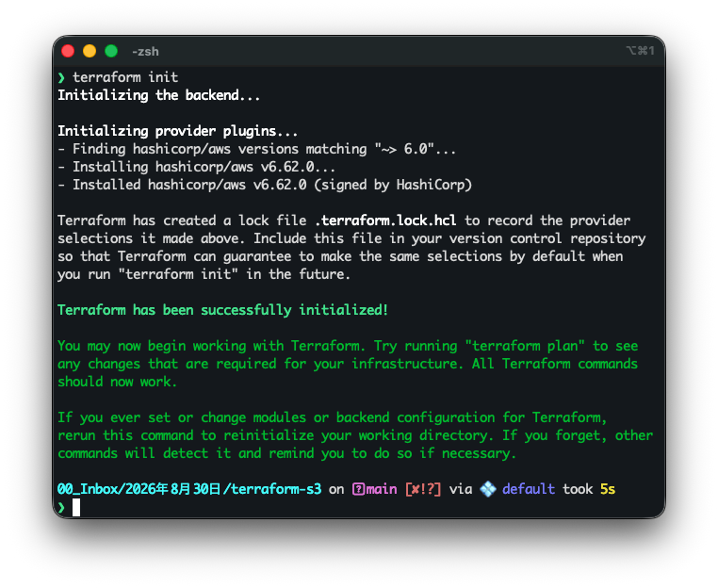Image resolution: width=718 pixels, height=588 pixels.
Task: Click 'Terraform has been successfully initialized!' message
Action: [222, 310]
